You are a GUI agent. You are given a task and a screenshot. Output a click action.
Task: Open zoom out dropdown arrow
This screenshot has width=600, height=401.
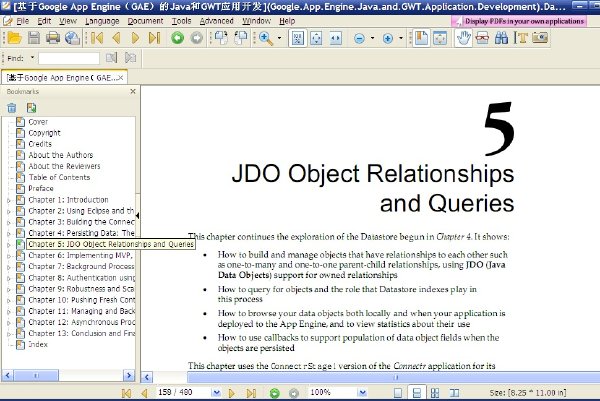(x=372, y=38)
